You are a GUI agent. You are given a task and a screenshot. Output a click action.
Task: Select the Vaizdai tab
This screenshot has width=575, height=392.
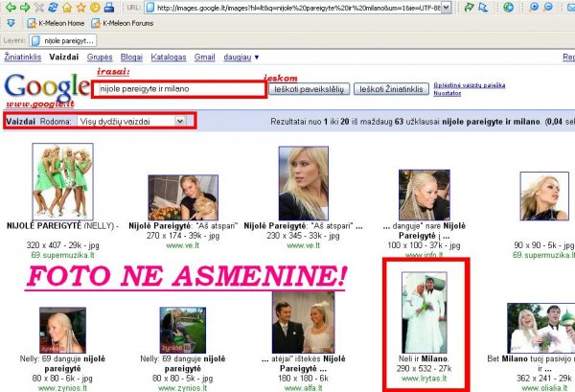tap(64, 57)
